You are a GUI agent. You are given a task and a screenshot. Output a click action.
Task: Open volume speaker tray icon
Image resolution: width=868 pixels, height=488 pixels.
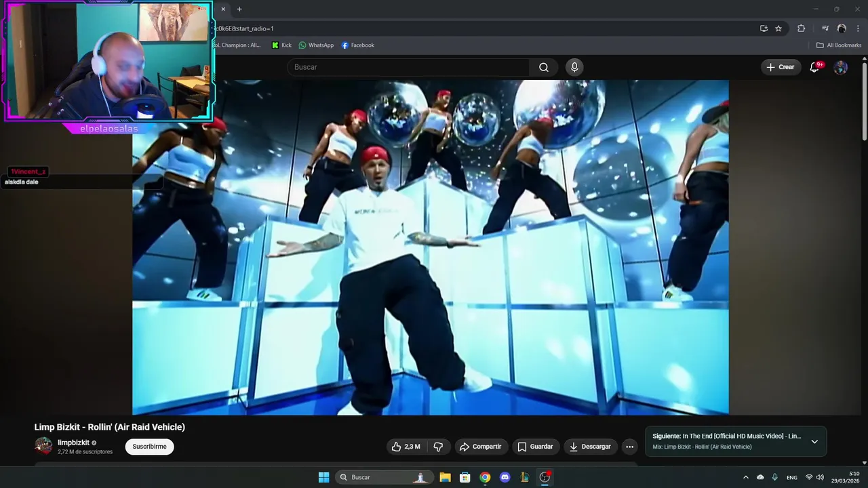coord(820,477)
